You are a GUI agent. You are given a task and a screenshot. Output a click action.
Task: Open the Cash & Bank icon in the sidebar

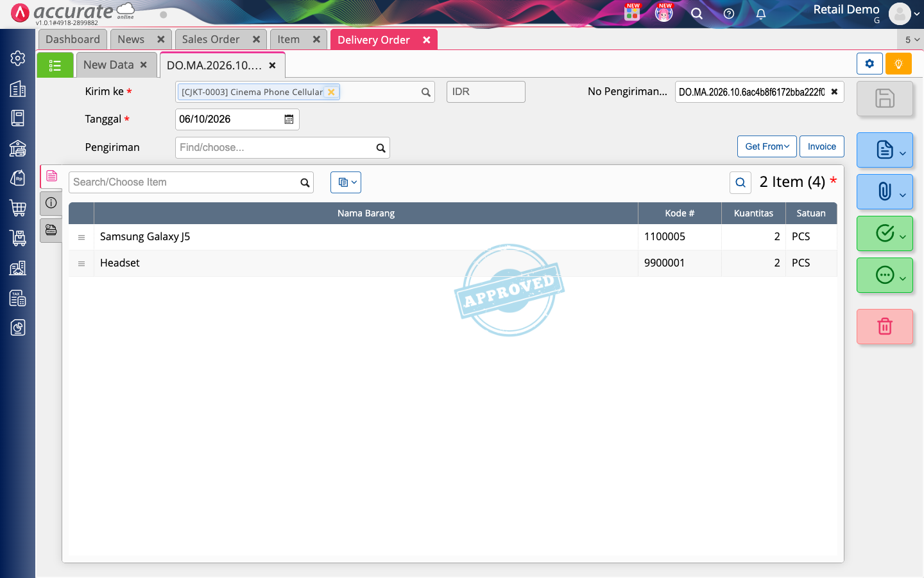[x=18, y=148]
